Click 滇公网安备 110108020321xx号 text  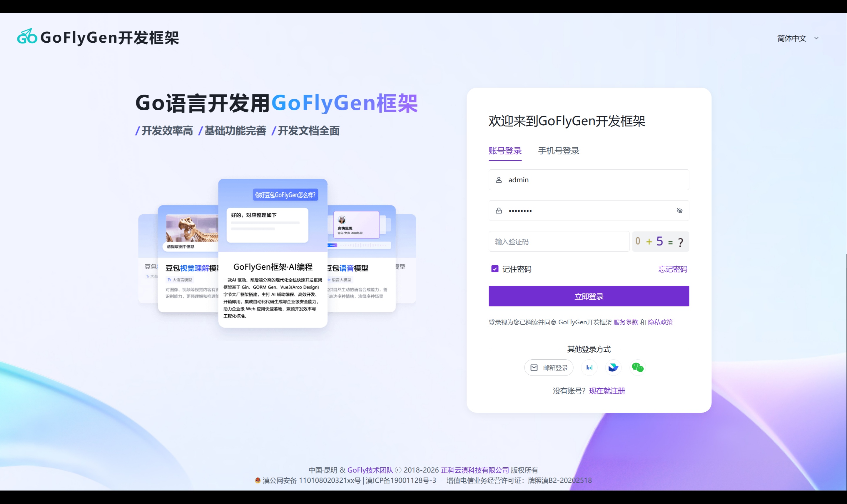[x=312, y=480]
